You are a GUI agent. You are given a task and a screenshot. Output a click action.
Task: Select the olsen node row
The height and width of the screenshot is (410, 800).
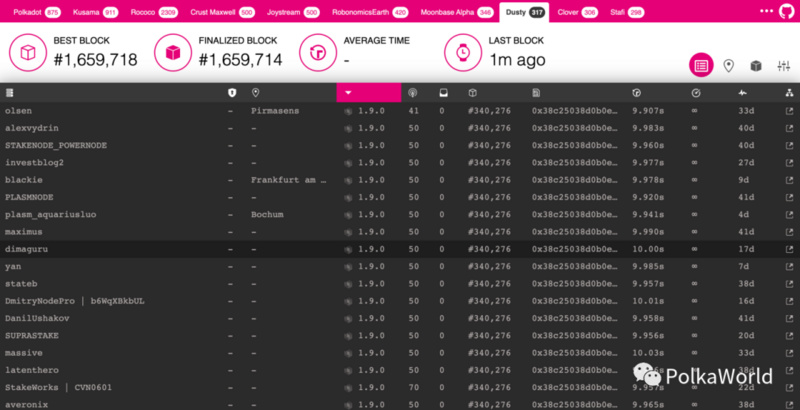[x=400, y=111]
